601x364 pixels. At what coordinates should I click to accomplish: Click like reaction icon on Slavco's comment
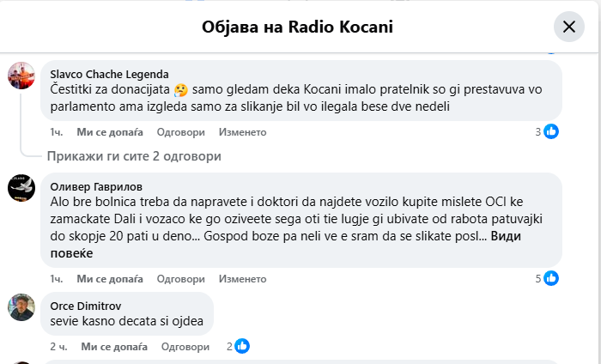point(551,132)
